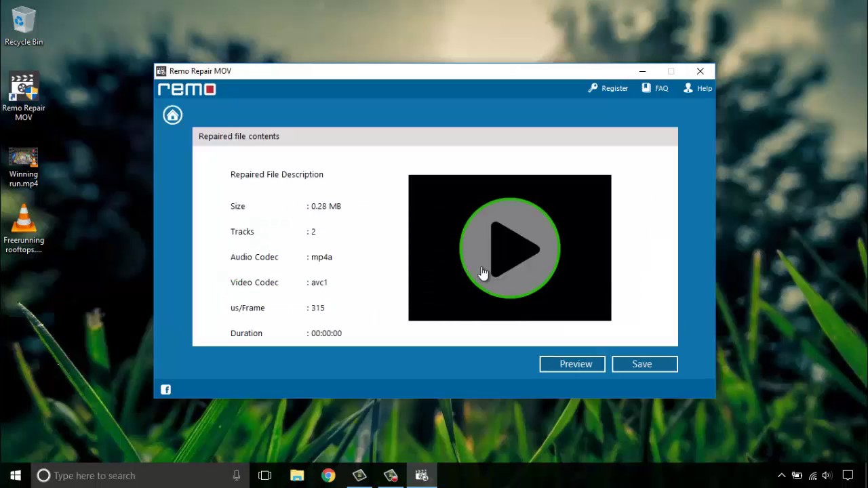
Task: Show hidden system tray icons
Action: 781,476
